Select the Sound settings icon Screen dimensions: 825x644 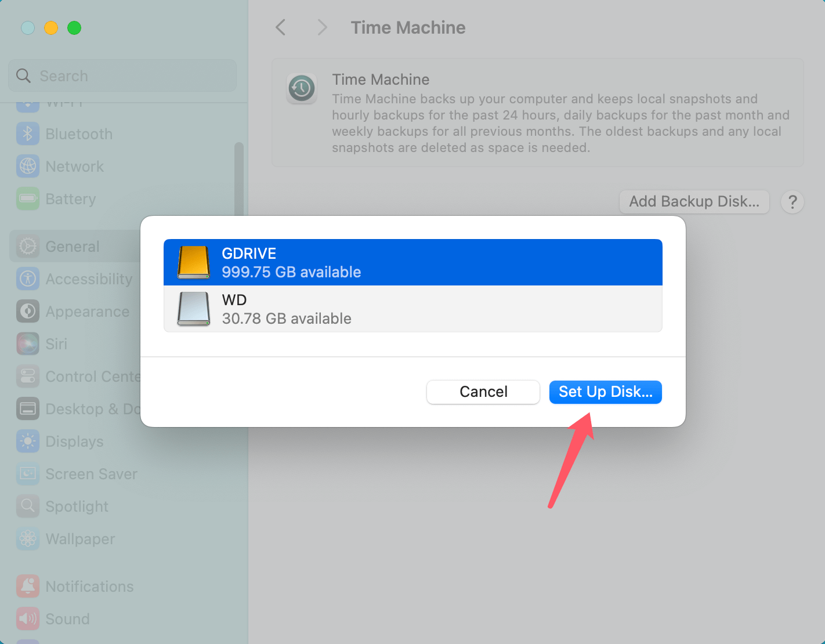pos(27,618)
